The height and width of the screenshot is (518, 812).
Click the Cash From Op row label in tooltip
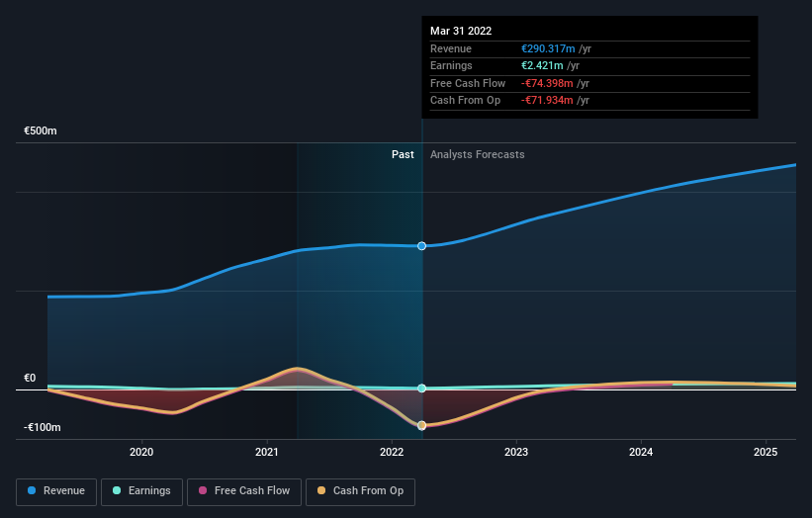(x=466, y=101)
